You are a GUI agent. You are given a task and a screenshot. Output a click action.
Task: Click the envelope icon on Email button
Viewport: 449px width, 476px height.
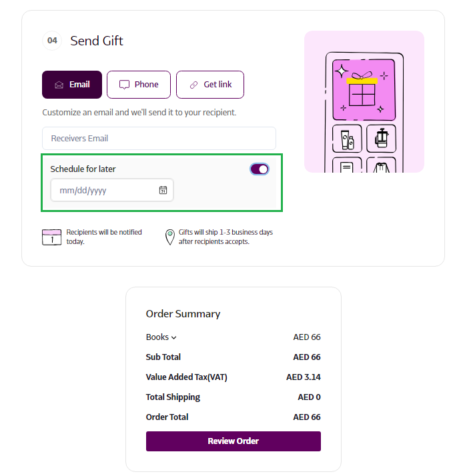(59, 85)
